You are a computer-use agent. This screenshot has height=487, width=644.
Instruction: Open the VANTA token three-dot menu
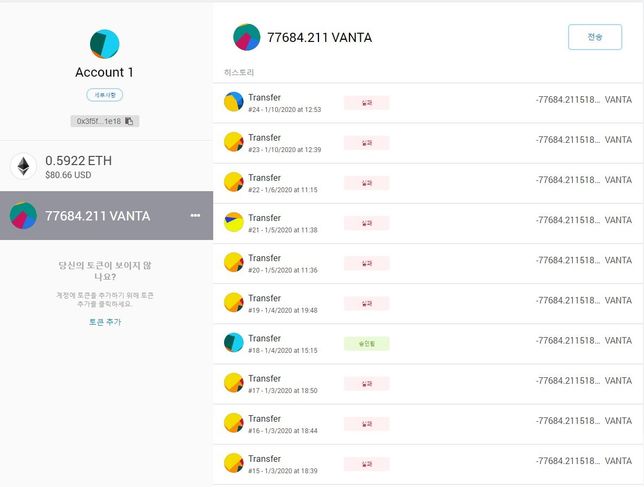tap(195, 216)
